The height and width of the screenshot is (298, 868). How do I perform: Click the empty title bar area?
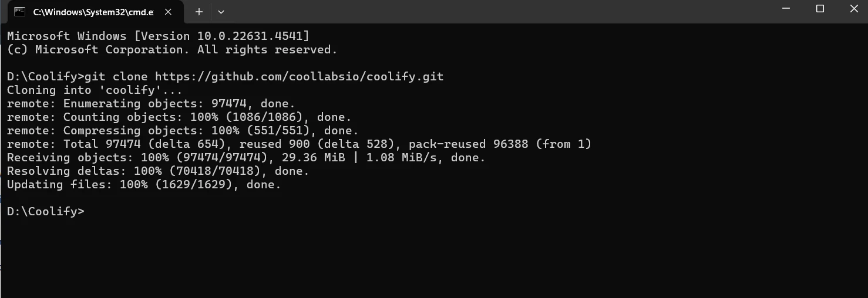click(x=470, y=11)
